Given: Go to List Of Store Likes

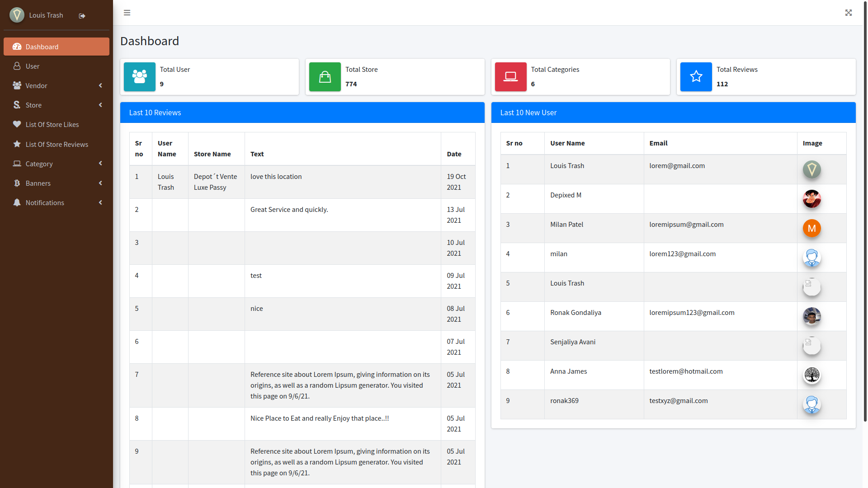Looking at the screenshot, I should coord(52,124).
